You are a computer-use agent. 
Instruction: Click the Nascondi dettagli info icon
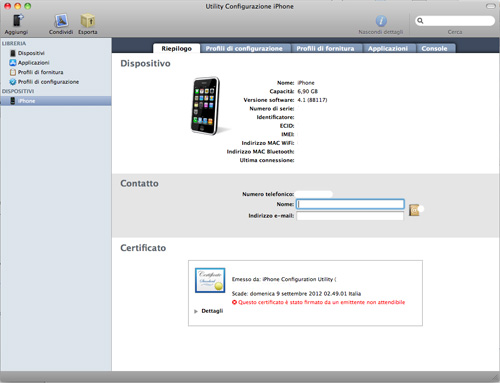pyautogui.click(x=381, y=21)
